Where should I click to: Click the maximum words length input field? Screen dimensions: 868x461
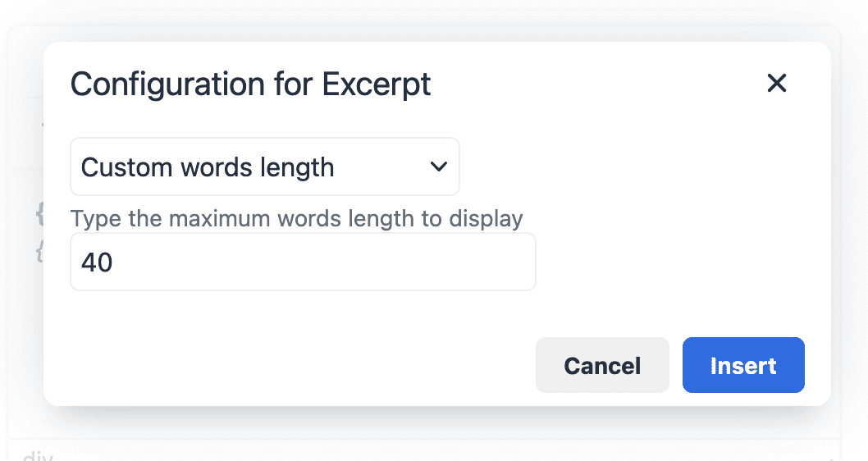click(303, 262)
